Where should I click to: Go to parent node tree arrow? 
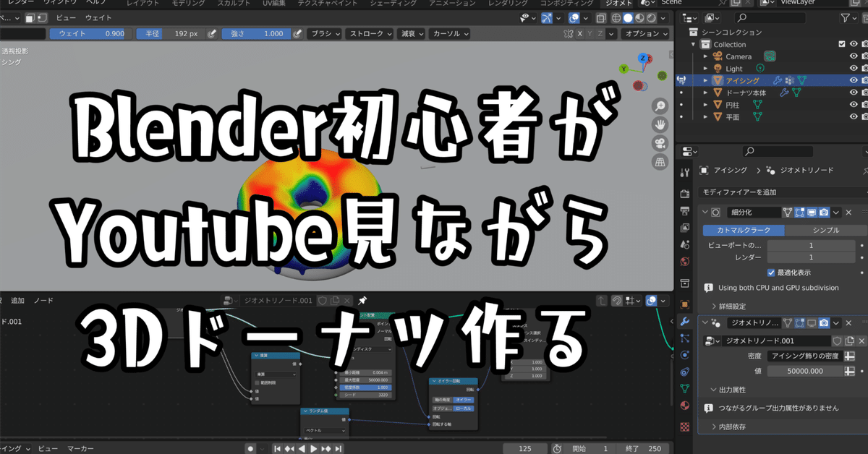[602, 301]
